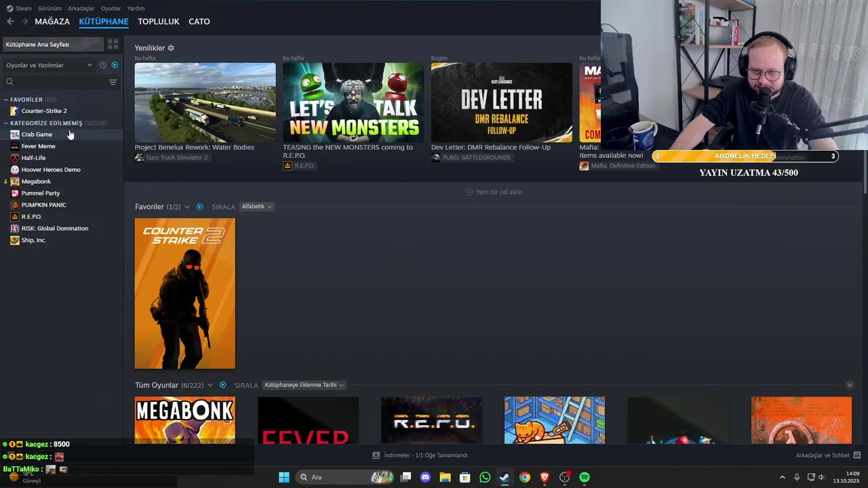Open Spotify from taskbar
The height and width of the screenshot is (488, 868).
click(585, 477)
